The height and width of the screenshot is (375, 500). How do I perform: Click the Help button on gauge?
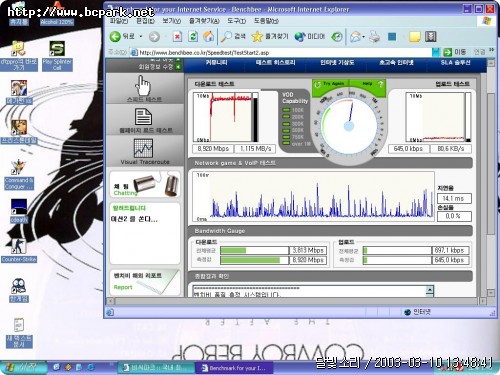coord(368,84)
